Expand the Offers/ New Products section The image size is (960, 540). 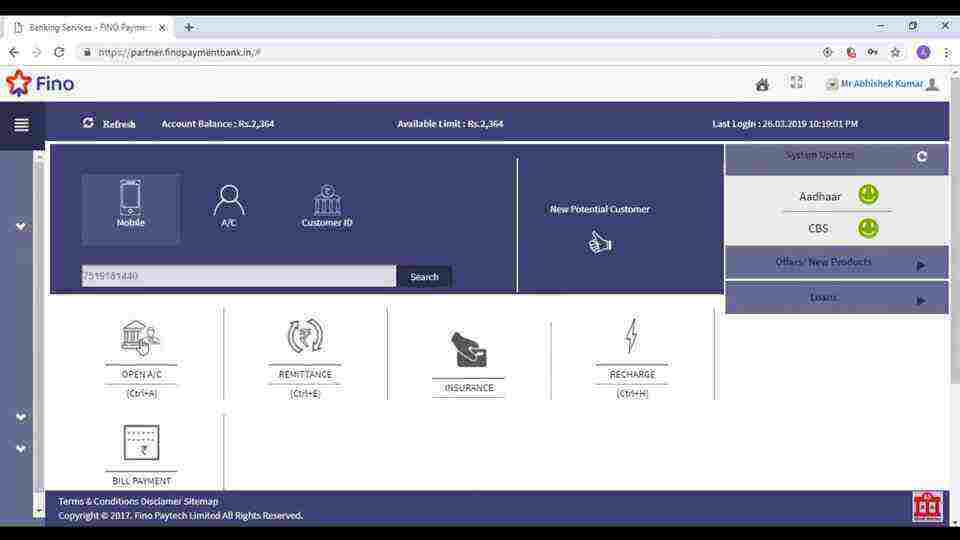point(836,263)
